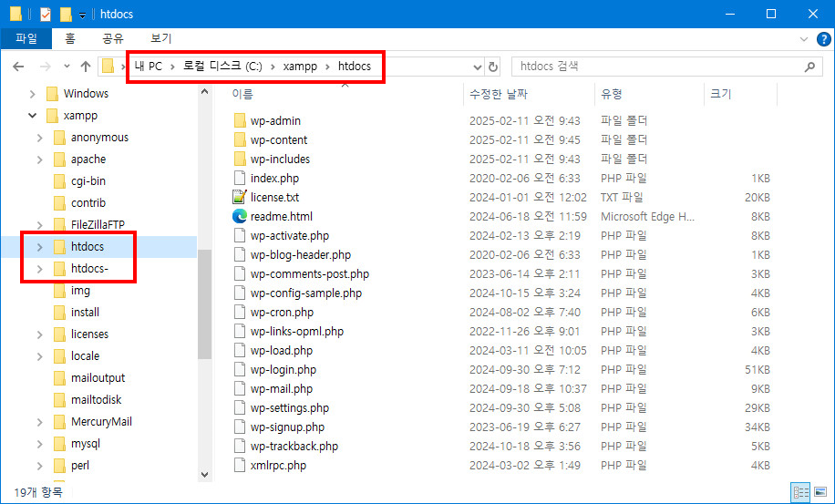This screenshot has width=835, height=504.
Task: Sort by 유형 column header
Action: pos(612,94)
